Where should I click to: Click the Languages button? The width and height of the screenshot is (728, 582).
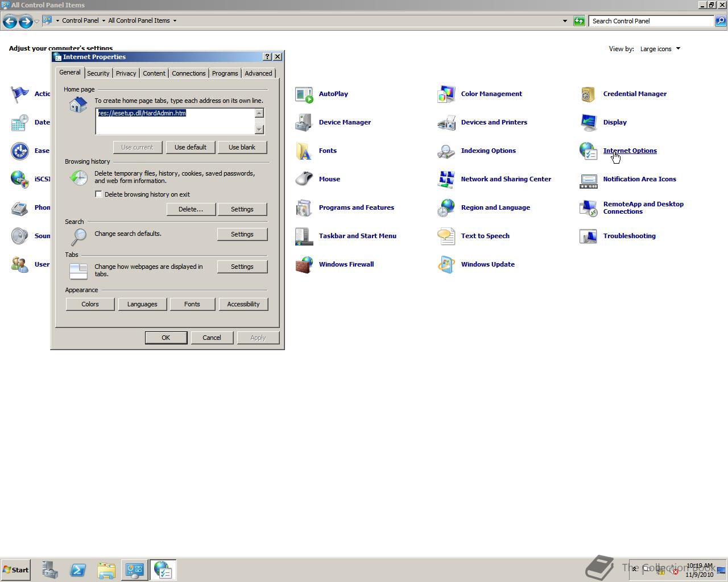pos(142,304)
